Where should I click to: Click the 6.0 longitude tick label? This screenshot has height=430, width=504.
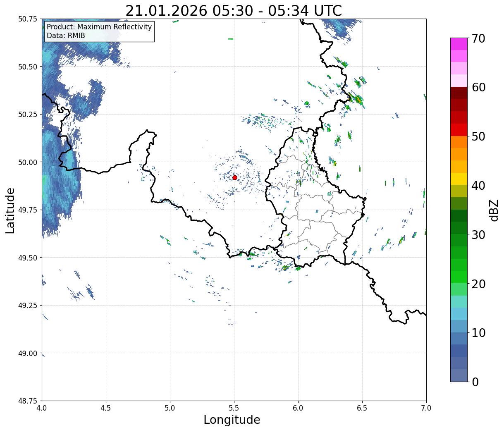[x=298, y=408]
